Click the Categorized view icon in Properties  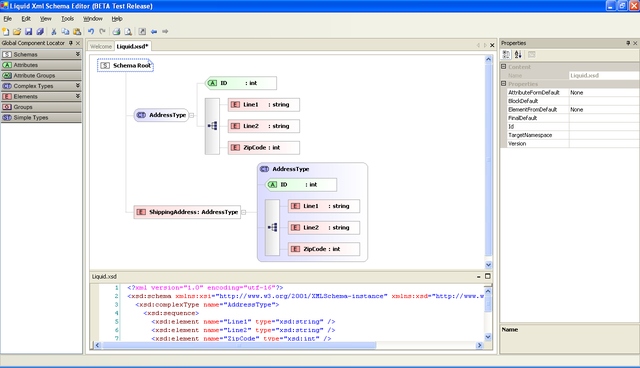point(506,54)
